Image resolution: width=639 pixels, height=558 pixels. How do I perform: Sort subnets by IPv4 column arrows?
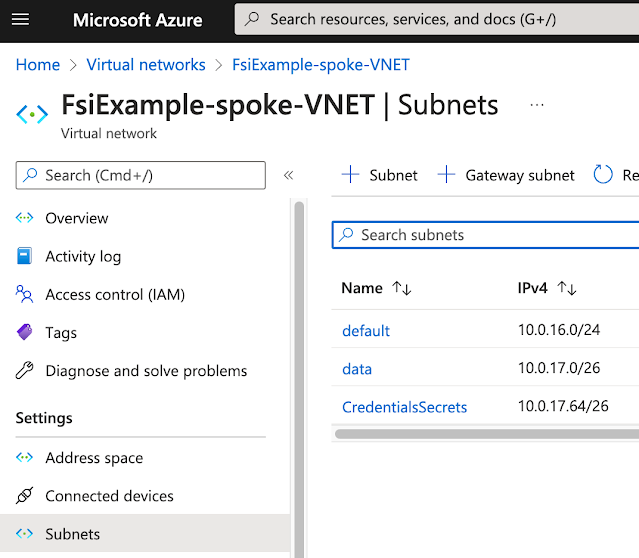tap(567, 288)
